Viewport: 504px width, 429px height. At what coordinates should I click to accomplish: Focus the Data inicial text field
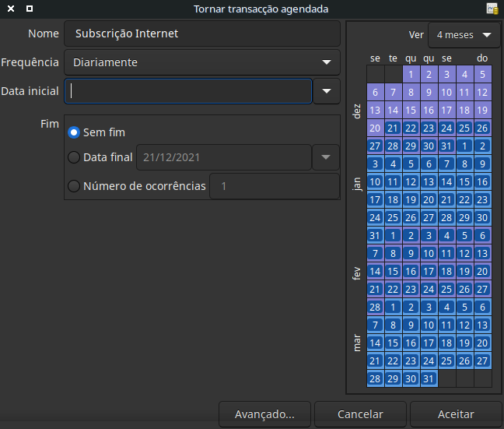(188, 91)
